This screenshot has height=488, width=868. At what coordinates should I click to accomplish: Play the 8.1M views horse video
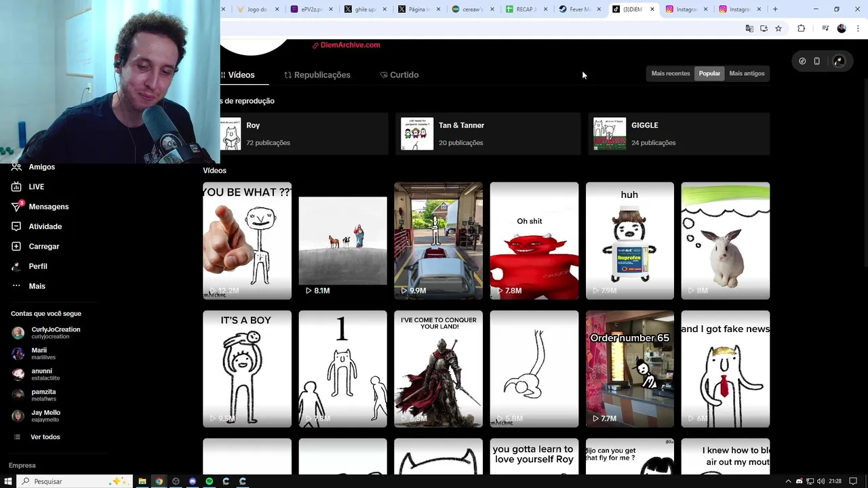[x=342, y=241]
